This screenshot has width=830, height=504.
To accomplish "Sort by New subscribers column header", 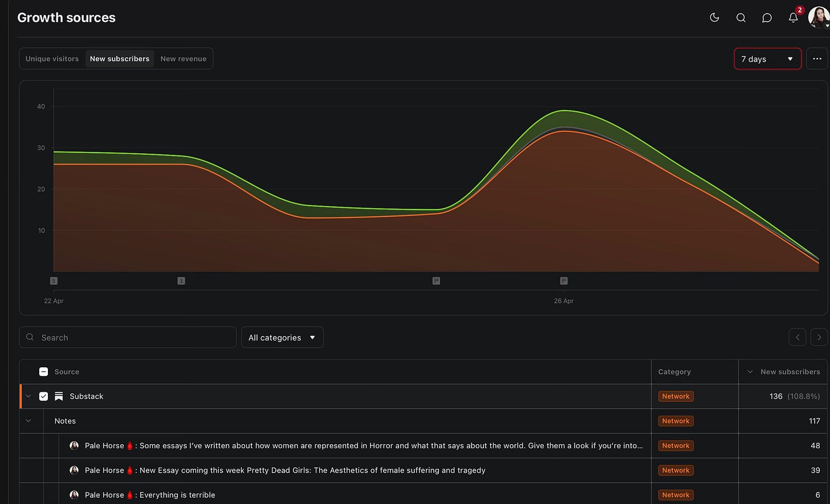I will tap(784, 372).
